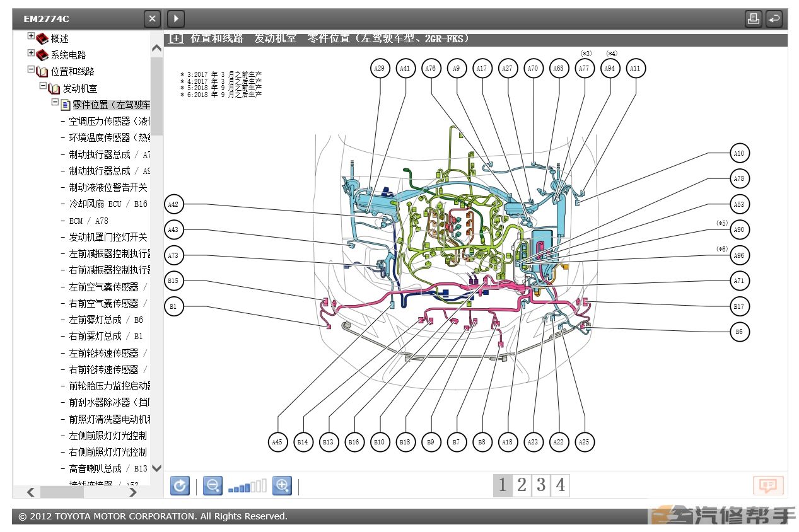The height and width of the screenshot is (532, 799).
Task: Expand the 概述 tree node
Action: 31,37
